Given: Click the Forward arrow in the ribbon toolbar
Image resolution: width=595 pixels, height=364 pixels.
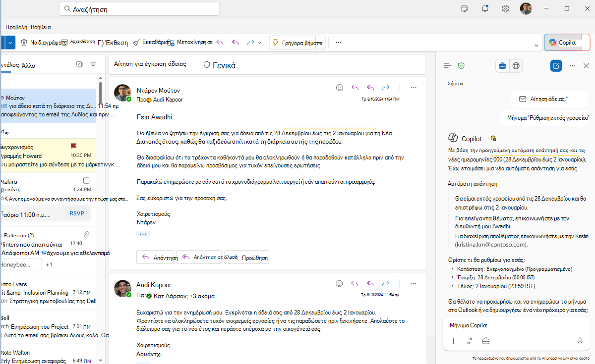Looking at the screenshot, I should (251, 43).
